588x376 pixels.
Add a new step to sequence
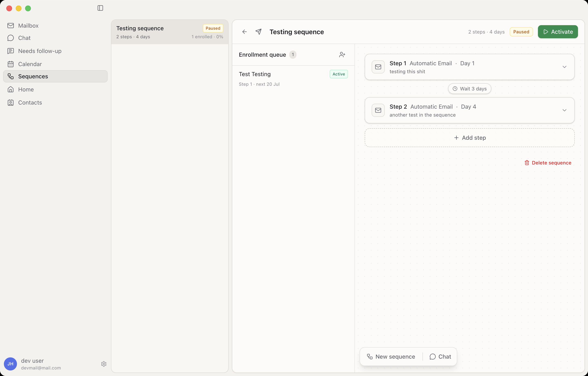click(x=469, y=138)
